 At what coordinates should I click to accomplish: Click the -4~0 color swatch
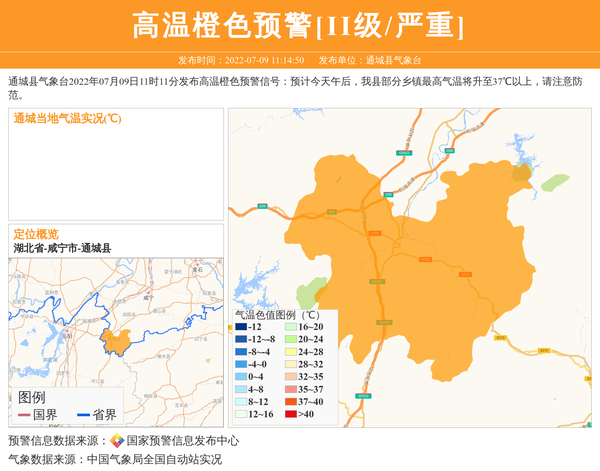(241, 364)
